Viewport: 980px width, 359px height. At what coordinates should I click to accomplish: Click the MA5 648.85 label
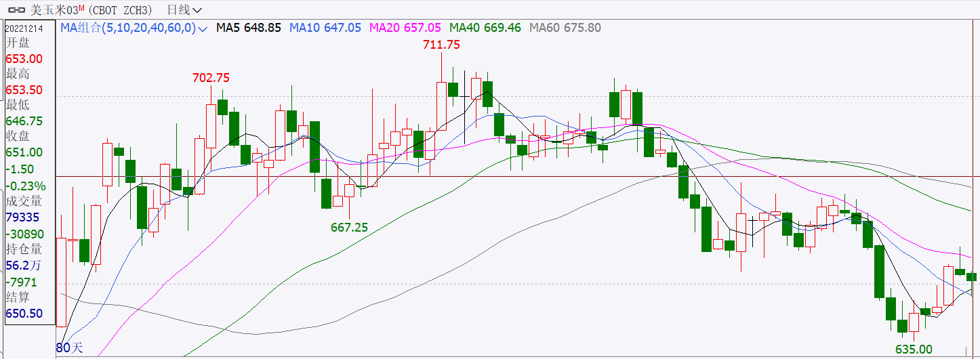[x=249, y=28]
